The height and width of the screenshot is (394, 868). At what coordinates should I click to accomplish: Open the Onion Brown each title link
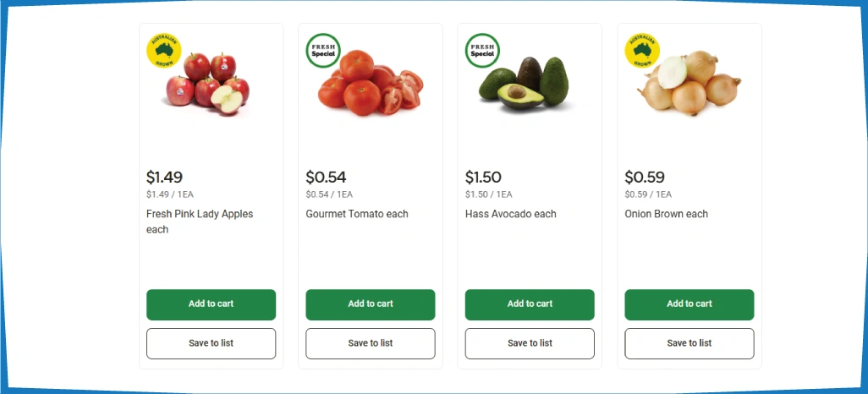[x=667, y=214]
